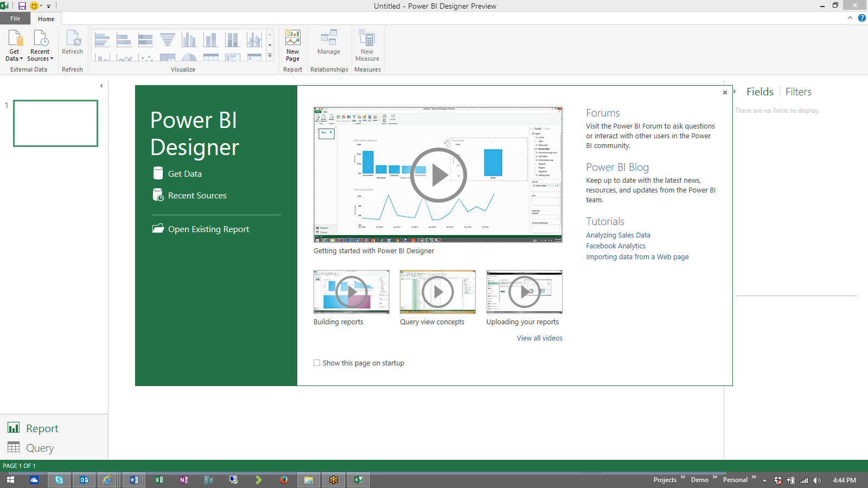Viewport: 868px width, 488px height.
Task: Select the Home ribbon tab
Action: (46, 19)
